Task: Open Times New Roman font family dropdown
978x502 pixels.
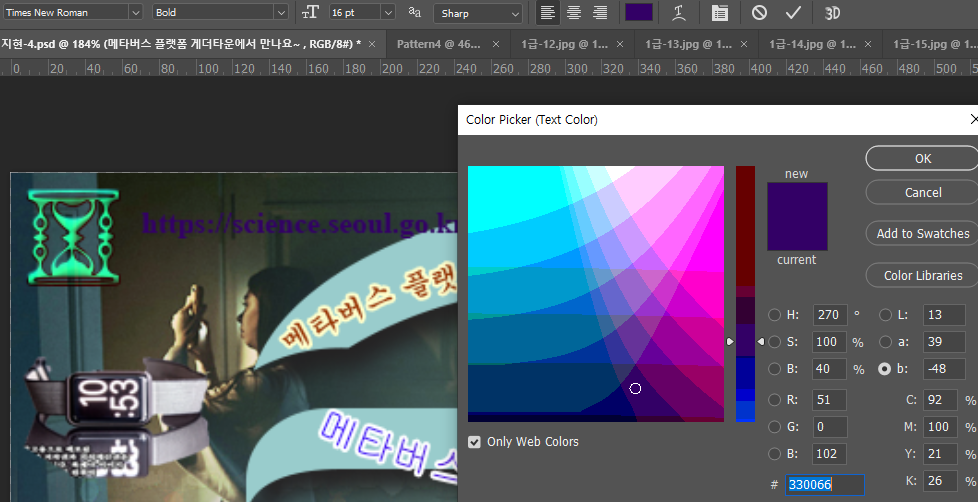Action: click(x=135, y=12)
